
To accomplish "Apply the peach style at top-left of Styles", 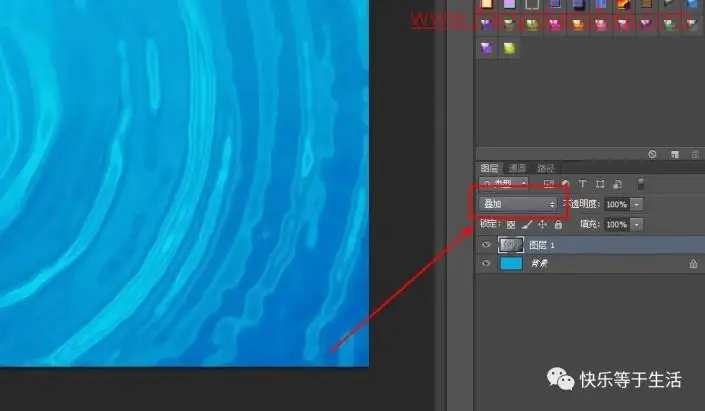I will [x=486, y=4].
